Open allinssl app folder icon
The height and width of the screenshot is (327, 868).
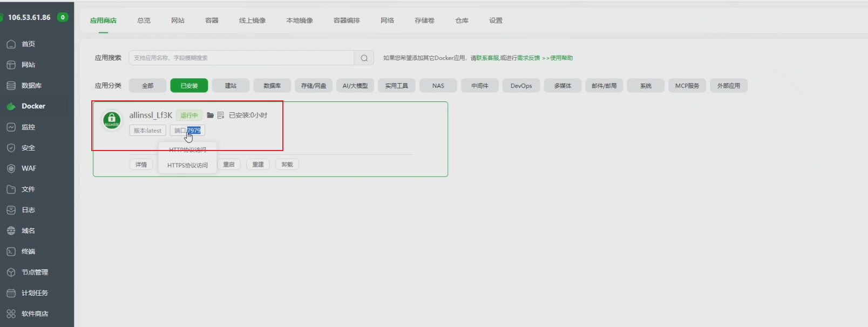click(211, 115)
